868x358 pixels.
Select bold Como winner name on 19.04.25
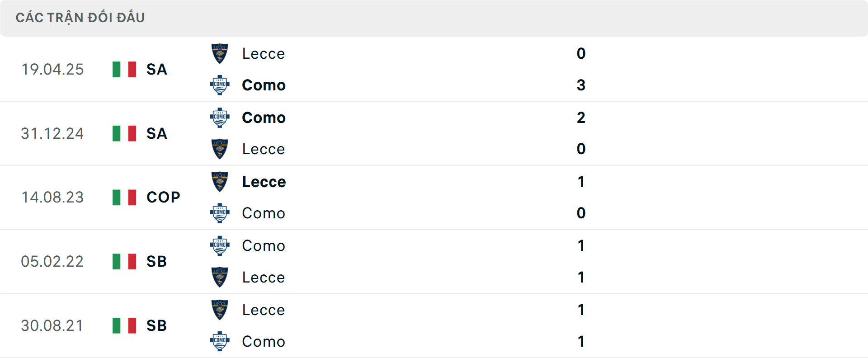click(264, 85)
